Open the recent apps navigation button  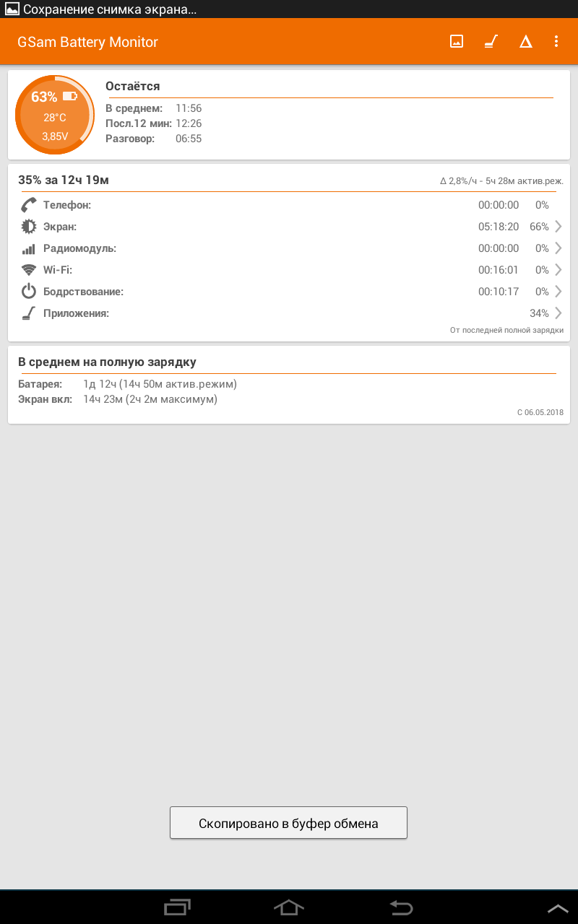pyautogui.click(x=178, y=907)
